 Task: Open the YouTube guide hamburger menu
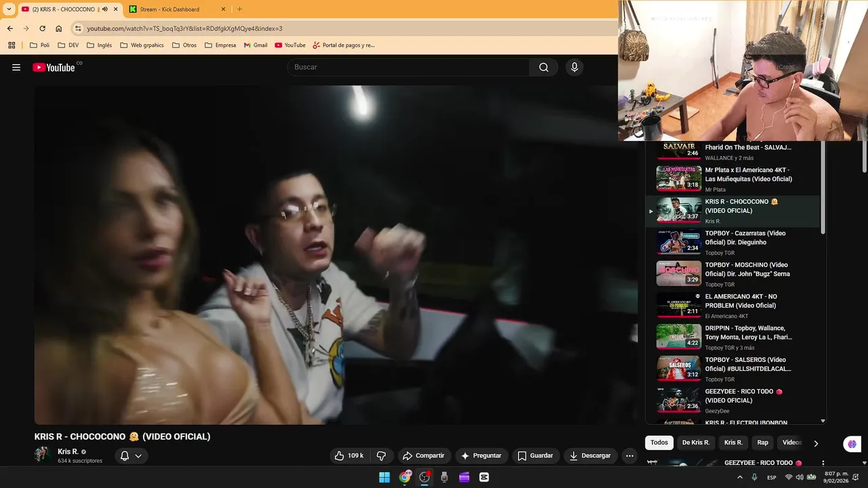point(16,67)
